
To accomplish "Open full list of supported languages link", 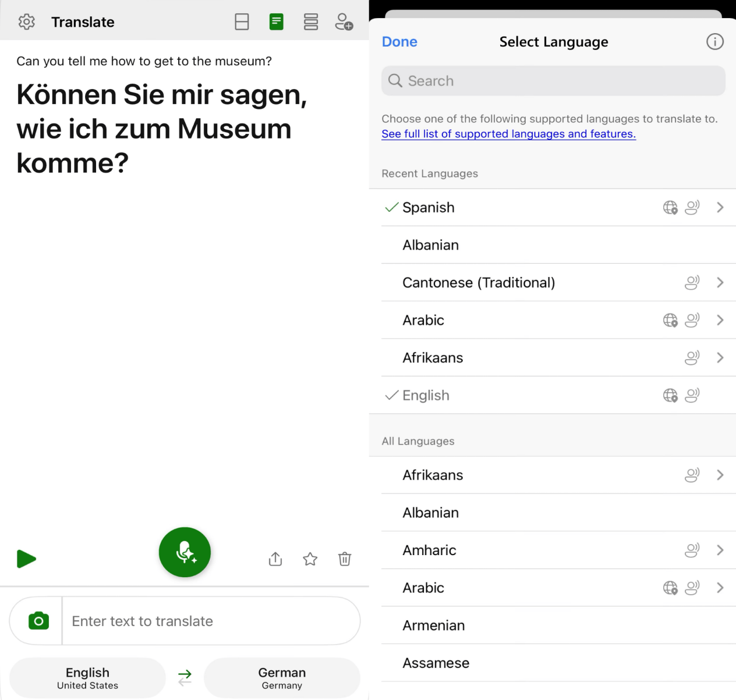I will pos(508,134).
